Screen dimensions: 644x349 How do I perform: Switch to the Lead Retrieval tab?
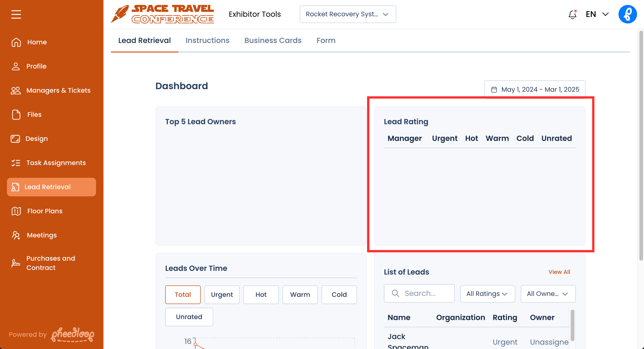coord(145,40)
